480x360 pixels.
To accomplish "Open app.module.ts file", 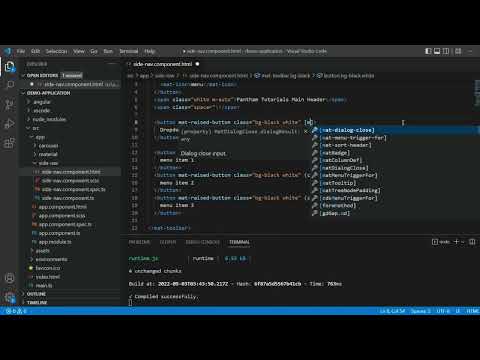I will coord(55,242).
